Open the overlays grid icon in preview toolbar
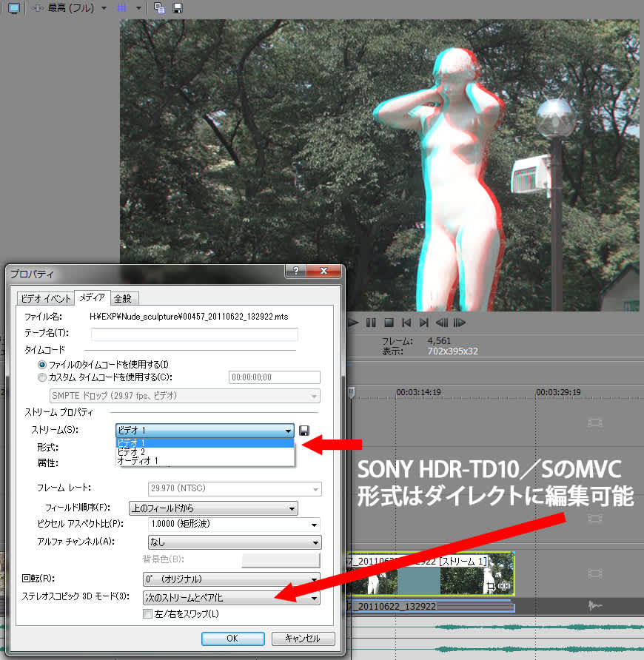 pos(122,8)
